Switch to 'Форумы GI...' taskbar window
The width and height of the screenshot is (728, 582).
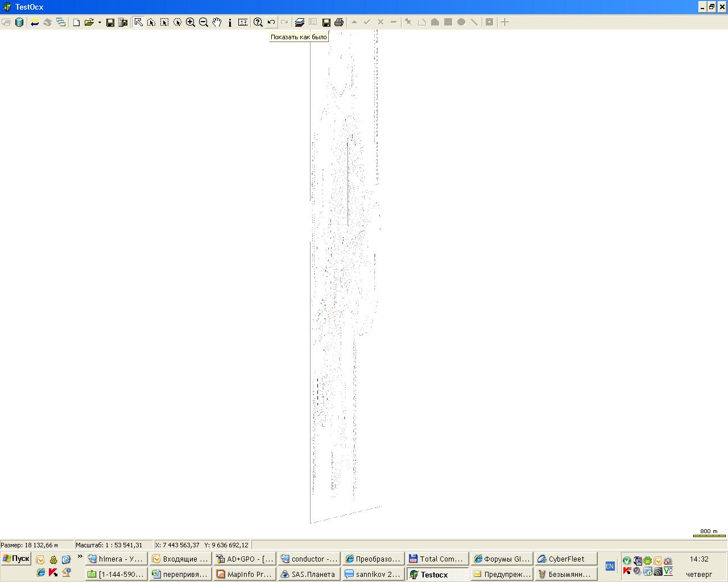(502, 559)
